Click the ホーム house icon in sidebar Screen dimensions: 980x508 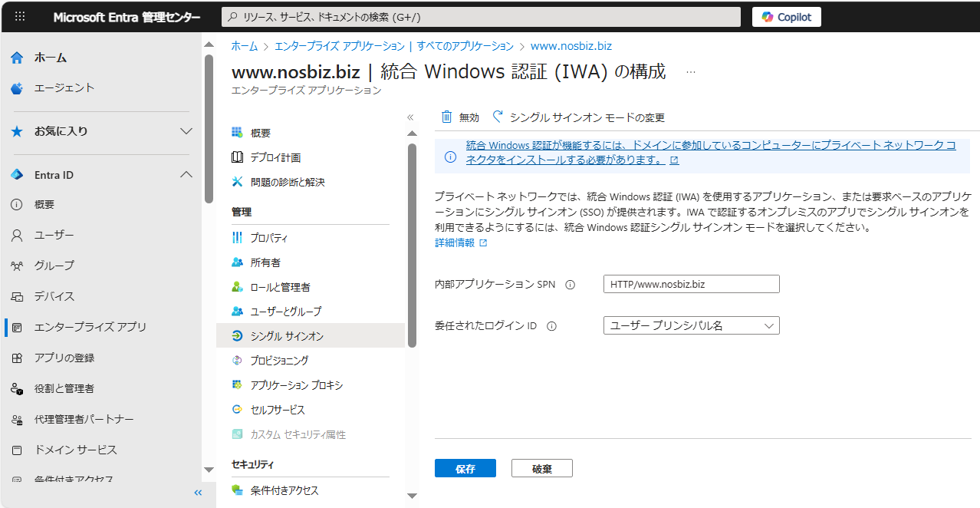17,58
